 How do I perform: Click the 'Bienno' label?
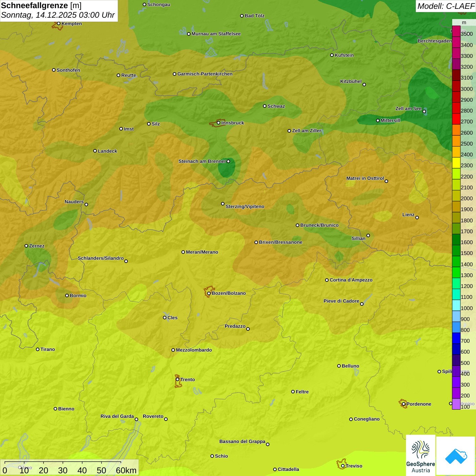(66, 409)
